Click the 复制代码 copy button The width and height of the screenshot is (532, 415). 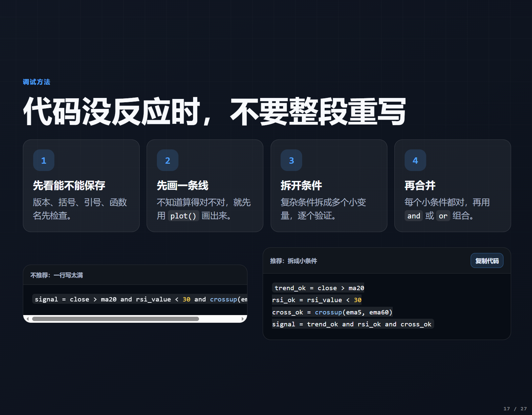point(487,261)
